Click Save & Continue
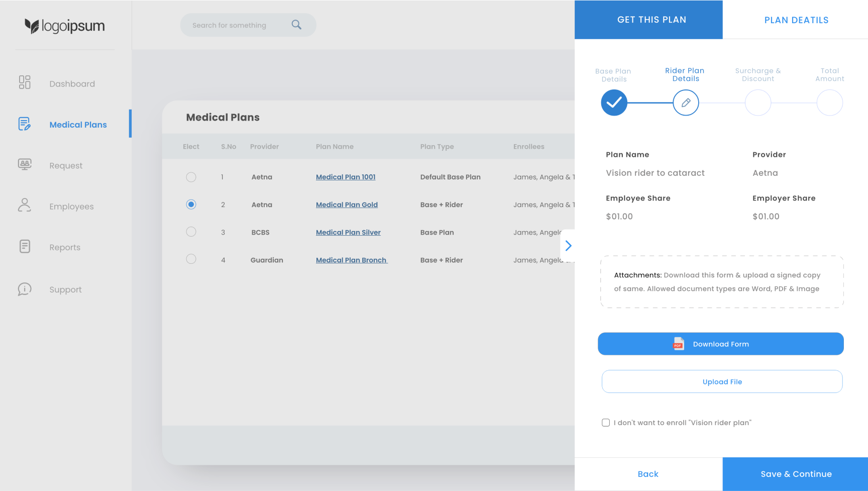The height and width of the screenshot is (491, 868). click(x=796, y=474)
